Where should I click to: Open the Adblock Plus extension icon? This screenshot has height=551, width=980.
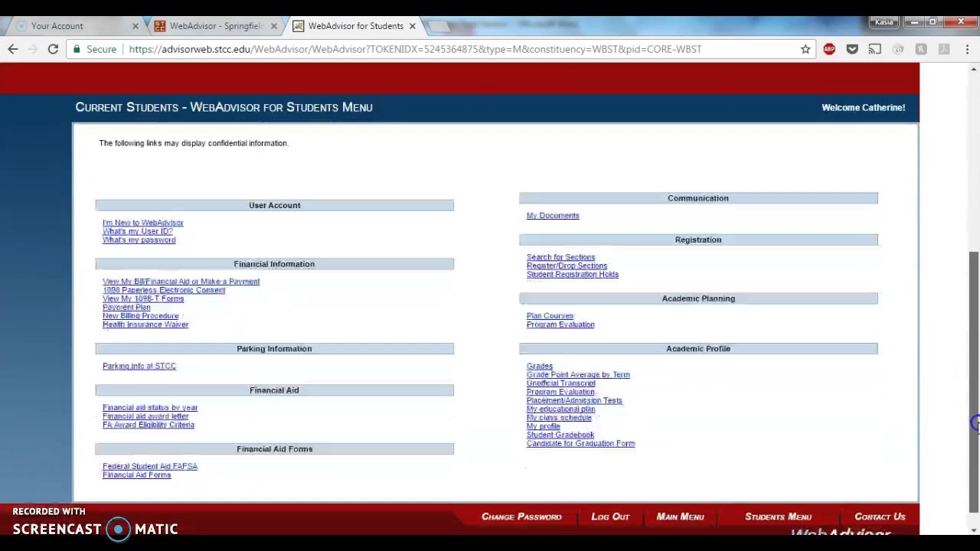(829, 49)
